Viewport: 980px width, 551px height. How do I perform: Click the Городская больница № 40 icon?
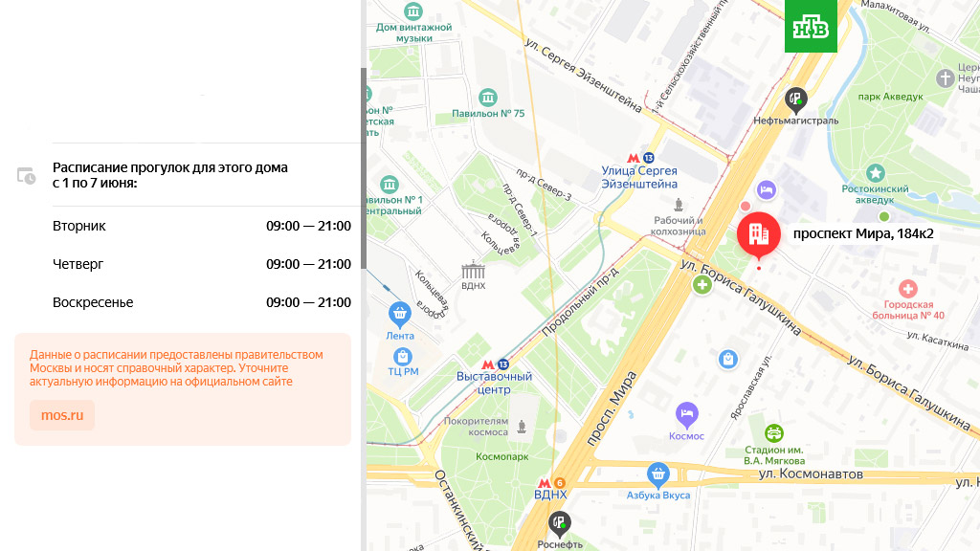click(x=907, y=289)
